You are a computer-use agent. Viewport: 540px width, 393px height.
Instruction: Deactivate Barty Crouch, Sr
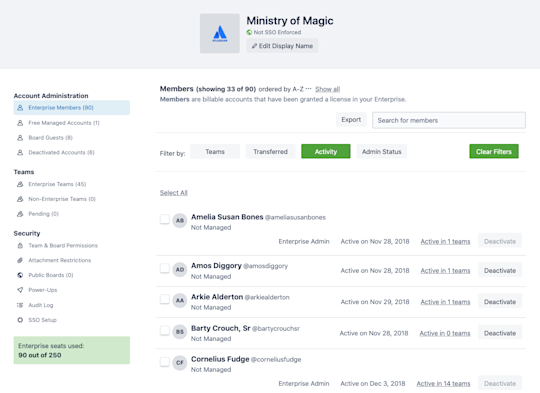click(x=500, y=333)
